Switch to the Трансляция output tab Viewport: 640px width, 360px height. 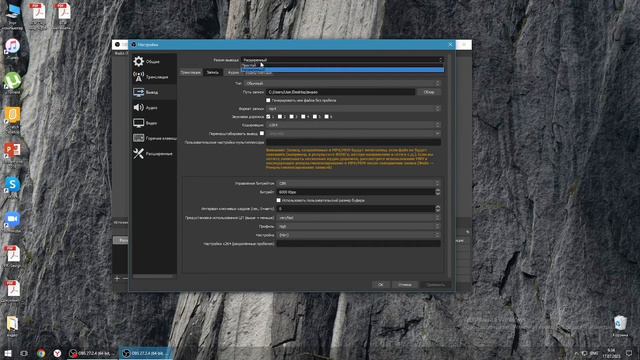191,72
